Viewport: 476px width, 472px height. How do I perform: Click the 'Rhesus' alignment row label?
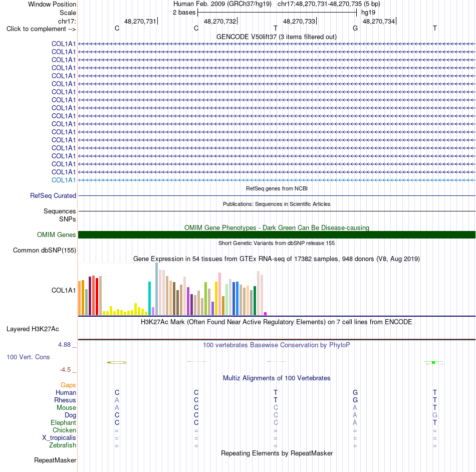click(x=65, y=400)
